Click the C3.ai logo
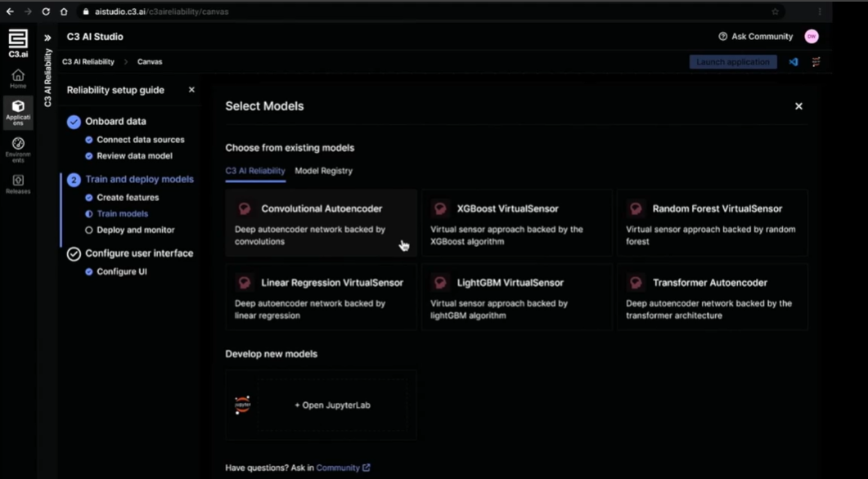868x479 pixels. point(18,43)
